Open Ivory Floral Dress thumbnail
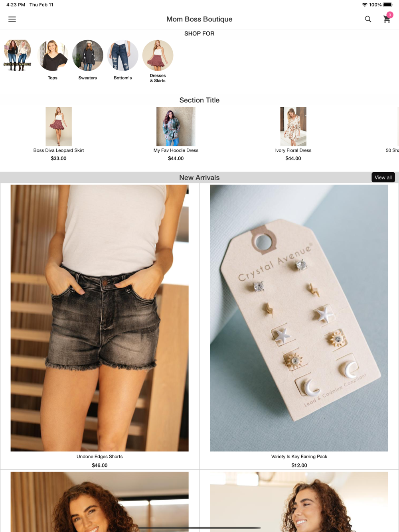The height and width of the screenshot is (532, 399). coord(293,126)
